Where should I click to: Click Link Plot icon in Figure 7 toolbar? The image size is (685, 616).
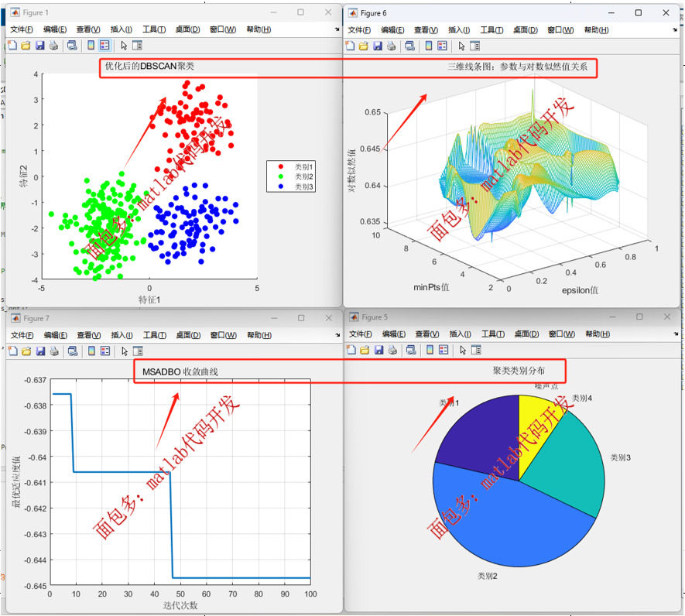(x=73, y=351)
